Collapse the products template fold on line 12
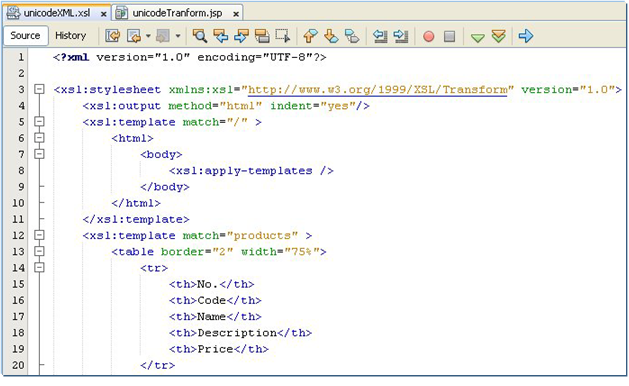 [x=39, y=235]
